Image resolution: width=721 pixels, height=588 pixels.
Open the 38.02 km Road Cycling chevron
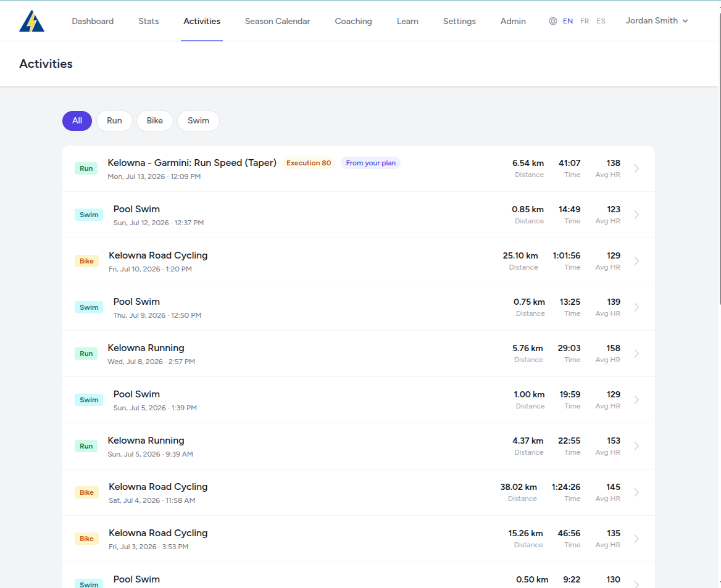point(637,492)
